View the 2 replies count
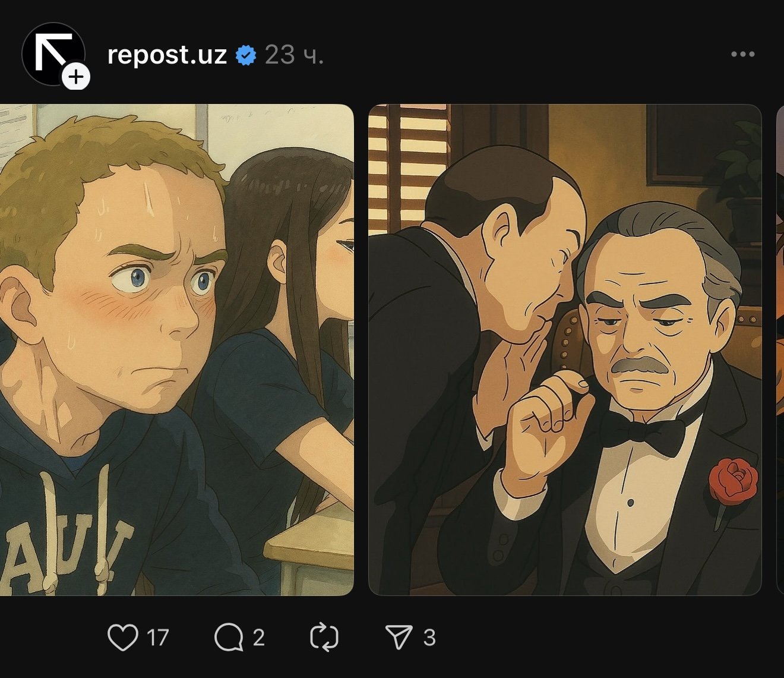The width and height of the screenshot is (784, 678). point(258,638)
